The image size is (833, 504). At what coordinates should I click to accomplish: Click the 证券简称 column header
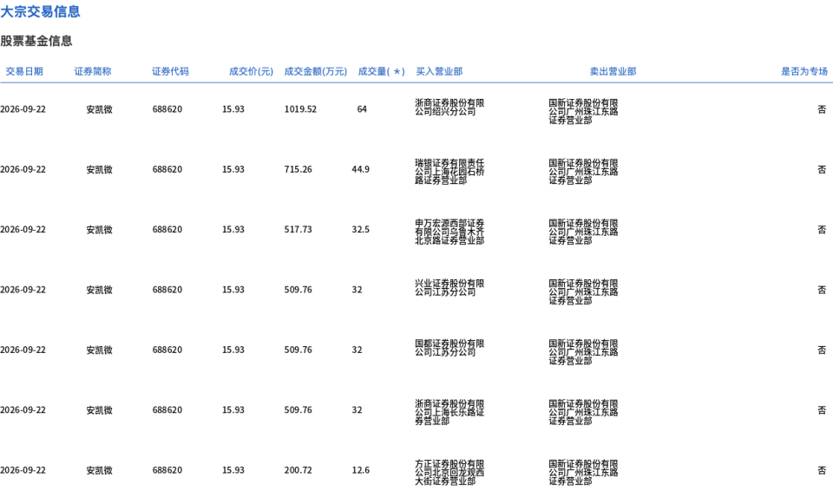[93, 71]
